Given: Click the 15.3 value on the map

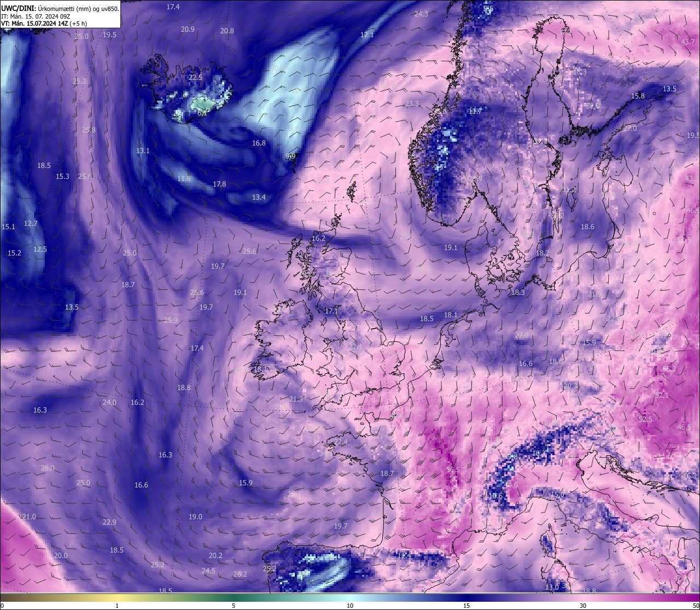Looking at the screenshot, I should pyautogui.click(x=62, y=176).
